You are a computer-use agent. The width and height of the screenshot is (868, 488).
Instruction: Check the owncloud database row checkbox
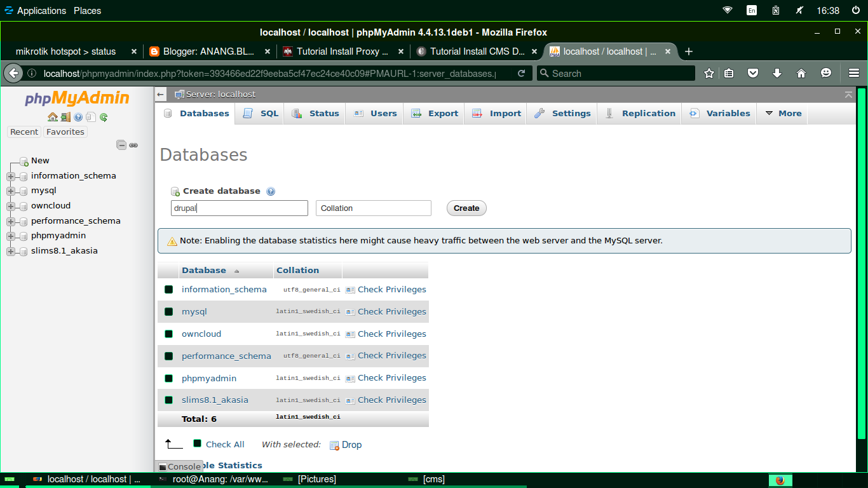point(168,334)
